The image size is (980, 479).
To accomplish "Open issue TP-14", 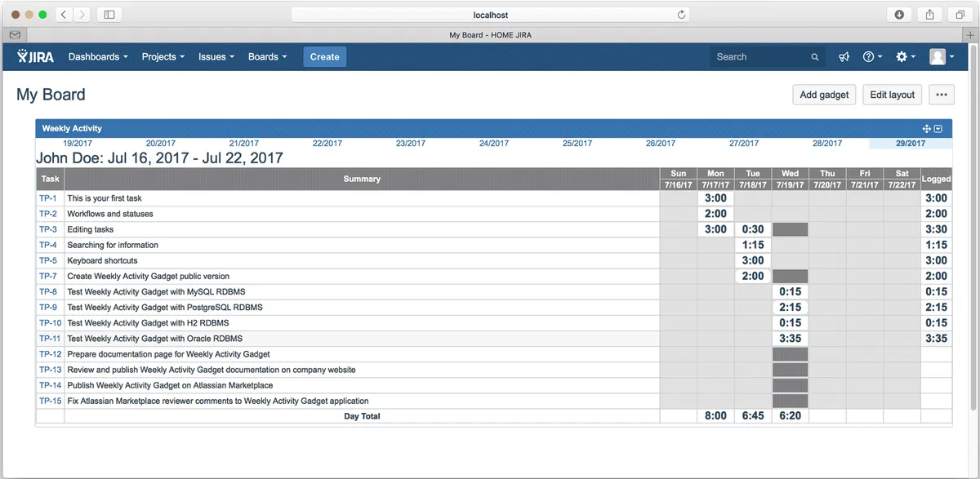I will click(x=50, y=385).
